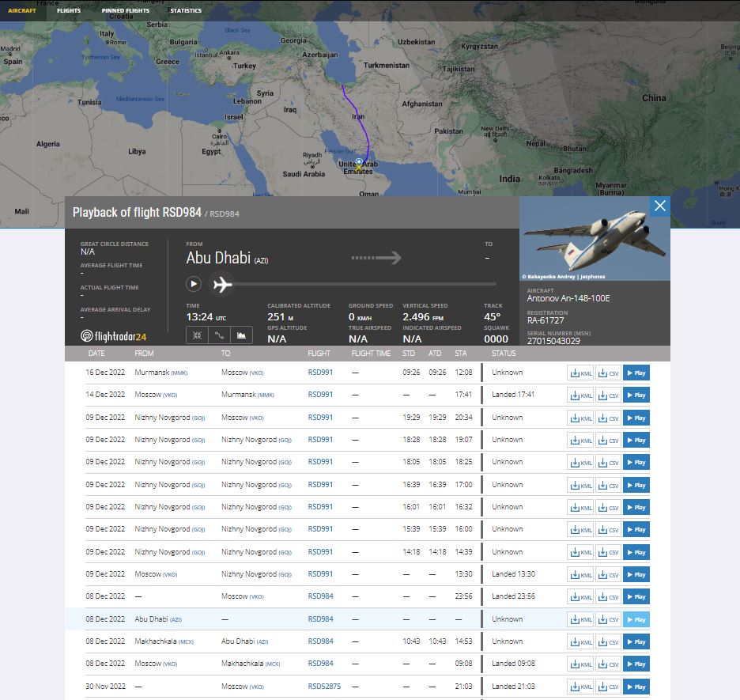The image size is (740, 700).
Task: Play the 14 Dec Moscow to Murmansk flight
Action: pyautogui.click(x=636, y=395)
